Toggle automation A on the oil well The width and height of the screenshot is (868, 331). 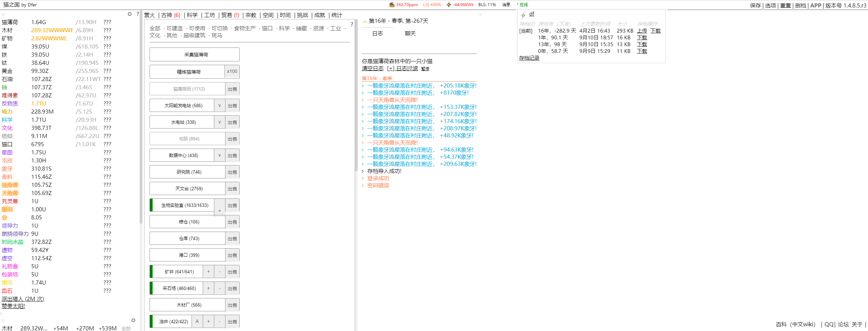click(197, 322)
